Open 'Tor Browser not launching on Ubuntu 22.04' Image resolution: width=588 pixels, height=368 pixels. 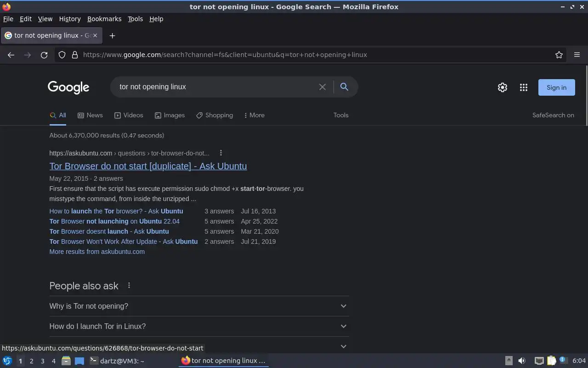(114, 221)
